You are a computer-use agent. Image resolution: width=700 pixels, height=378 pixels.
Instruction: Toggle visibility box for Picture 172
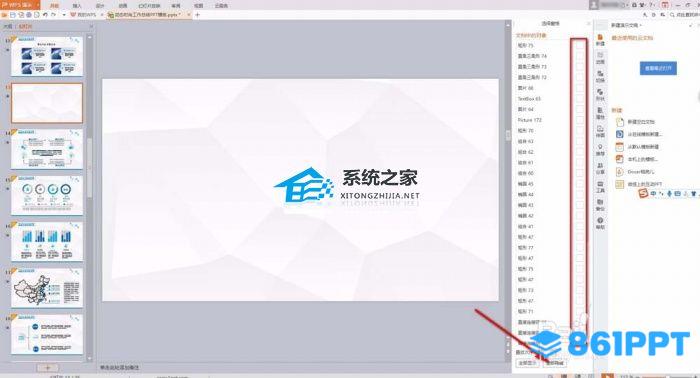click(579, 120)
